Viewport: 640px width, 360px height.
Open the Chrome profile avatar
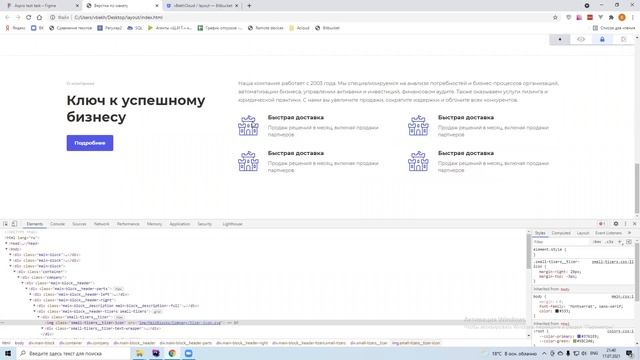[x=622, y=17]
